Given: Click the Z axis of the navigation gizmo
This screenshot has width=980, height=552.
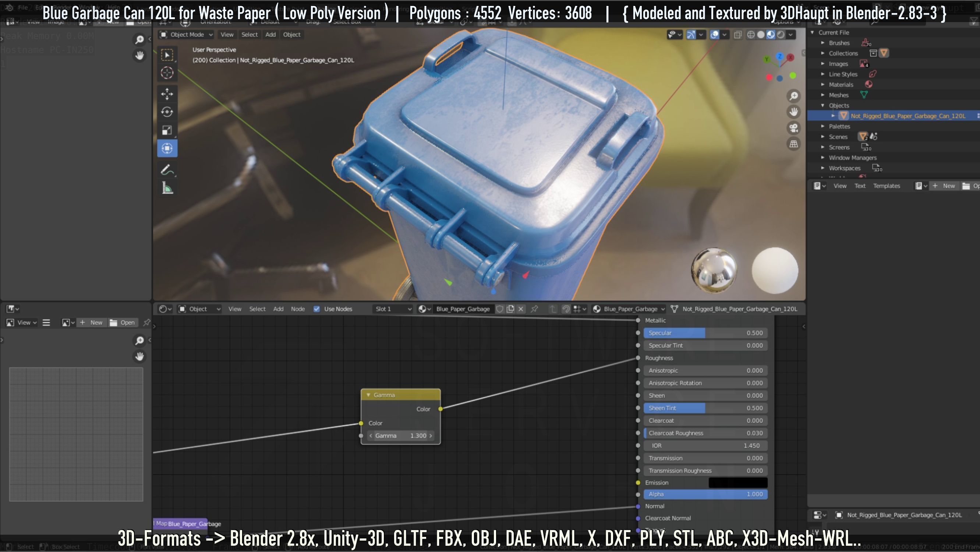Looking at the screenshot, I should click(780, 56).
